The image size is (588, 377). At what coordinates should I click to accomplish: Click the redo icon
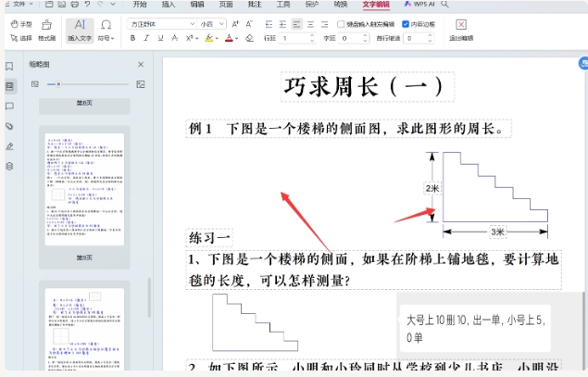point(100,4)
